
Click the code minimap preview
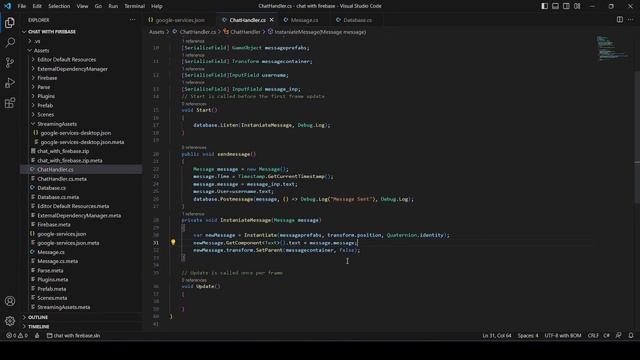(611, 49)
